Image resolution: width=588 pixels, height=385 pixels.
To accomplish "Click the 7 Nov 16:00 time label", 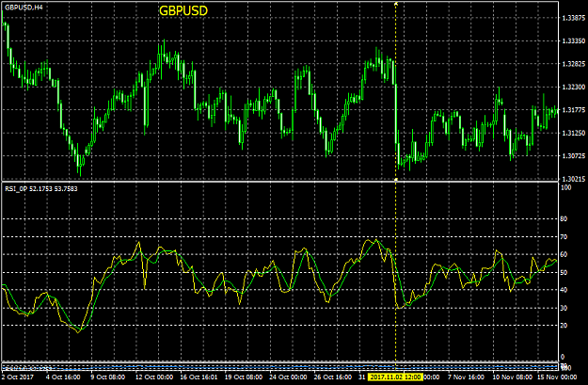I will click(467, 377).
